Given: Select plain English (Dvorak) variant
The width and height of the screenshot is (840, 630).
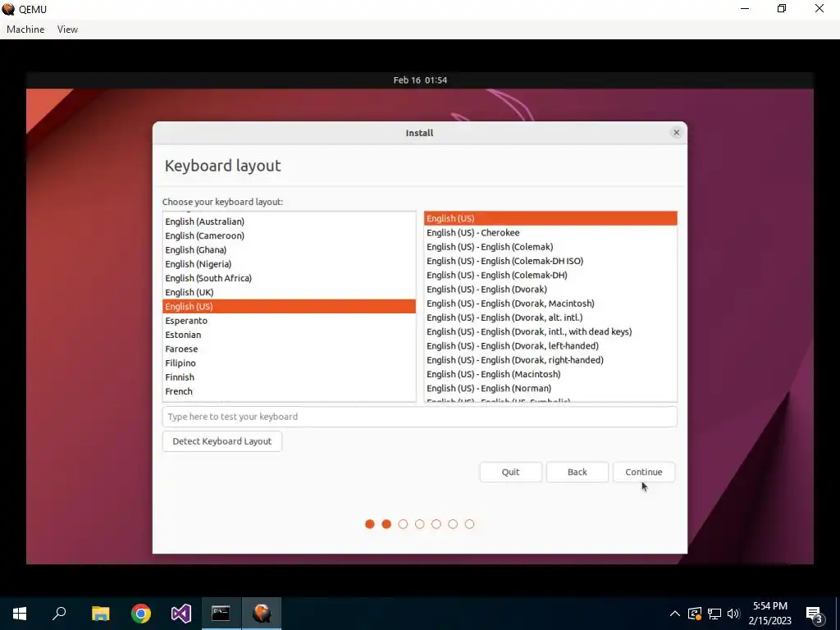Looking at the screenshot, I should click(550, 290).
